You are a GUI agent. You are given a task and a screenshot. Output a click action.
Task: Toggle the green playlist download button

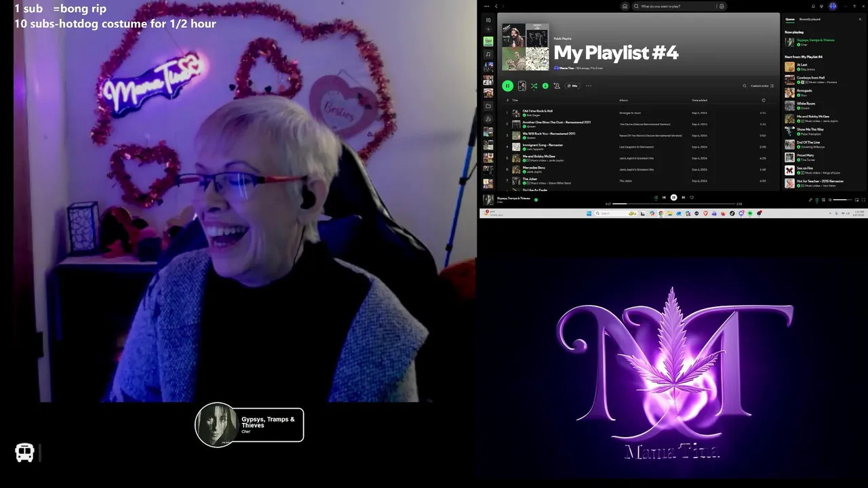coord(545,85)
